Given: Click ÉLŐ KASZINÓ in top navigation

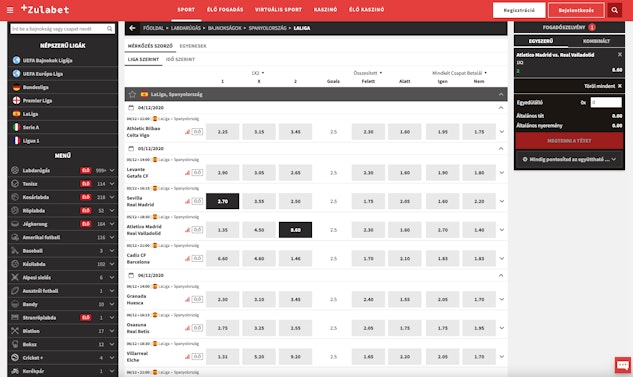Looking at the screenshot, I should [x=367, y=9].
